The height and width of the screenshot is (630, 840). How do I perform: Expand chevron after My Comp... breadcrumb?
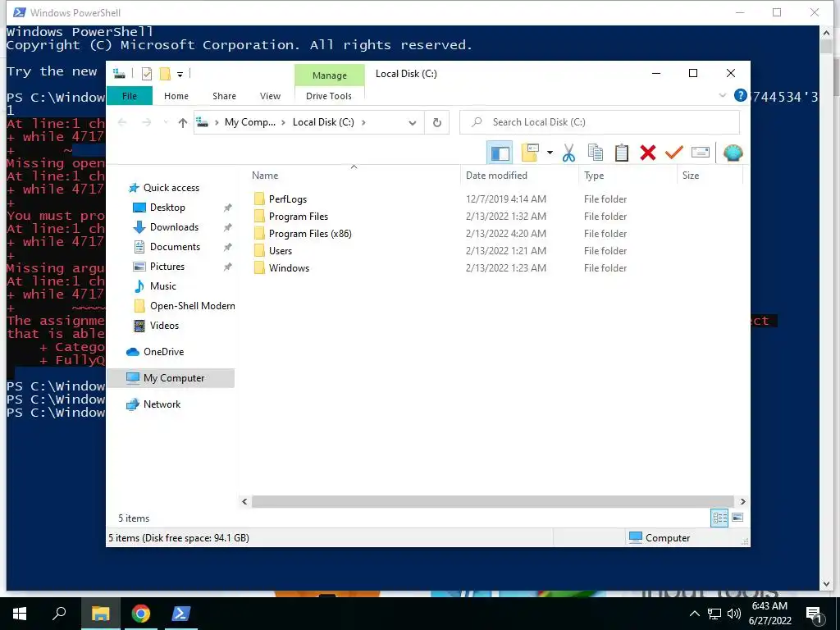(x=285, y=123)
